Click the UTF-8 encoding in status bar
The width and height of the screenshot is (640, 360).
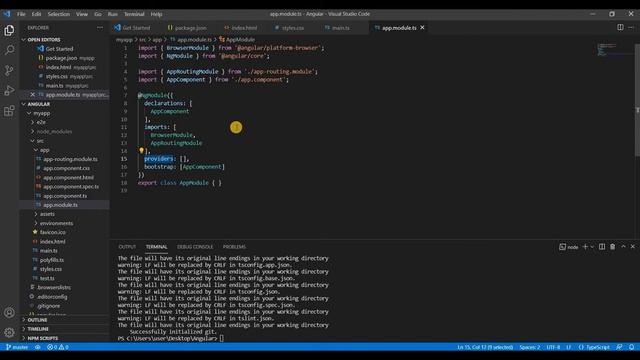[553, 347]
